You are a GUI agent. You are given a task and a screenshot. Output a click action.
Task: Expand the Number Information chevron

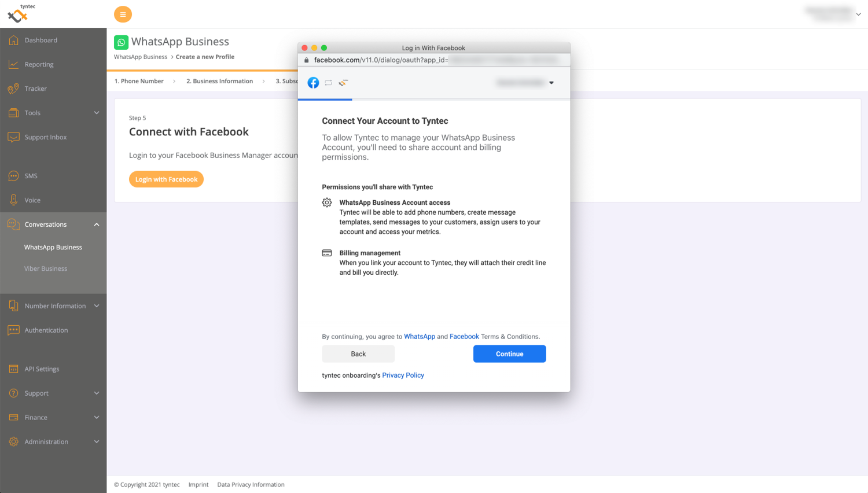[x=97, y=306]
